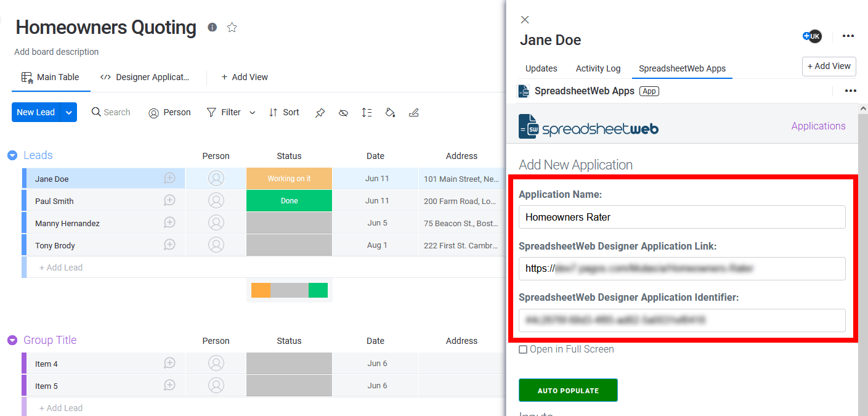The image size is (868, 416).
Task: Click the pin icon in the board toolbar
Action: 320,112
